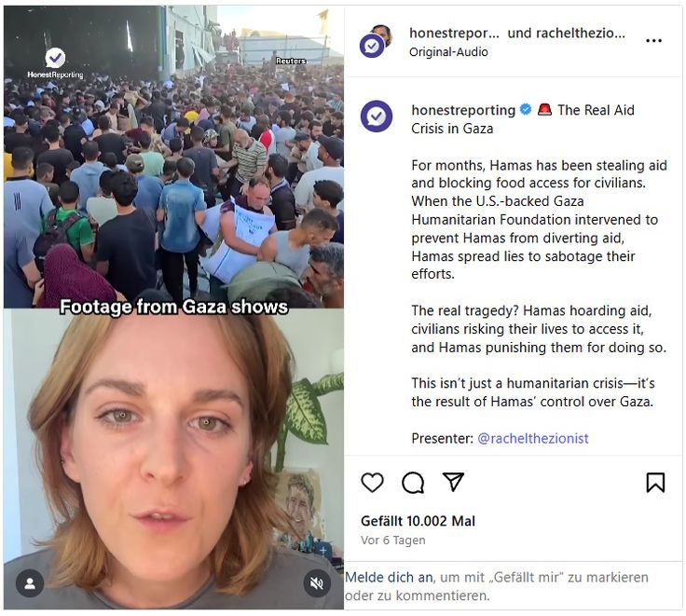686x616 pixels.
Task: Open comments via speech bubble icon
Action: point(413,483)
